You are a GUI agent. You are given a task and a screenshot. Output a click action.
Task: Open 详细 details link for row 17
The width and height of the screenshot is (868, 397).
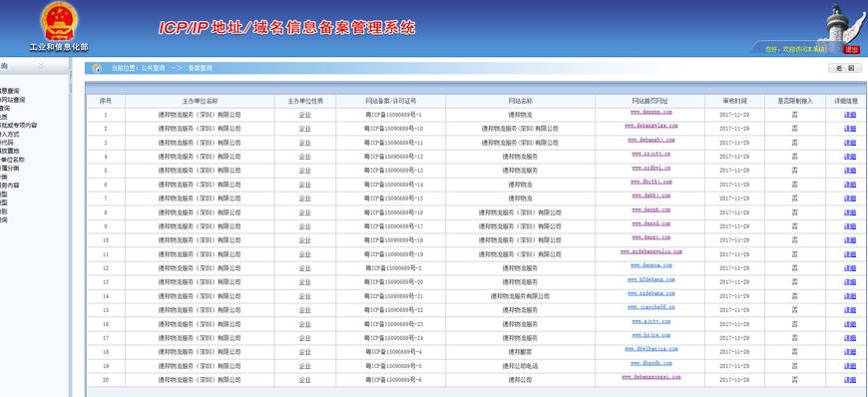tap(850, 338)
